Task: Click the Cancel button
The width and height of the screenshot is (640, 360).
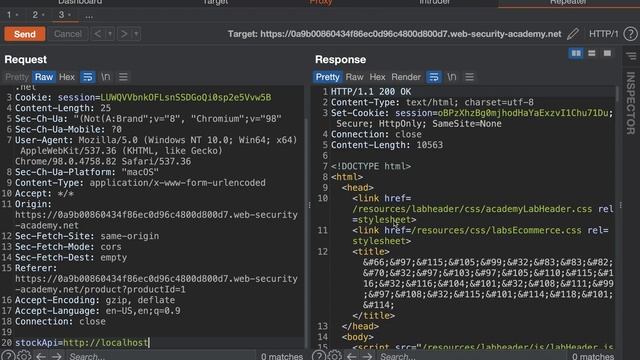Action: click(68, 34)
